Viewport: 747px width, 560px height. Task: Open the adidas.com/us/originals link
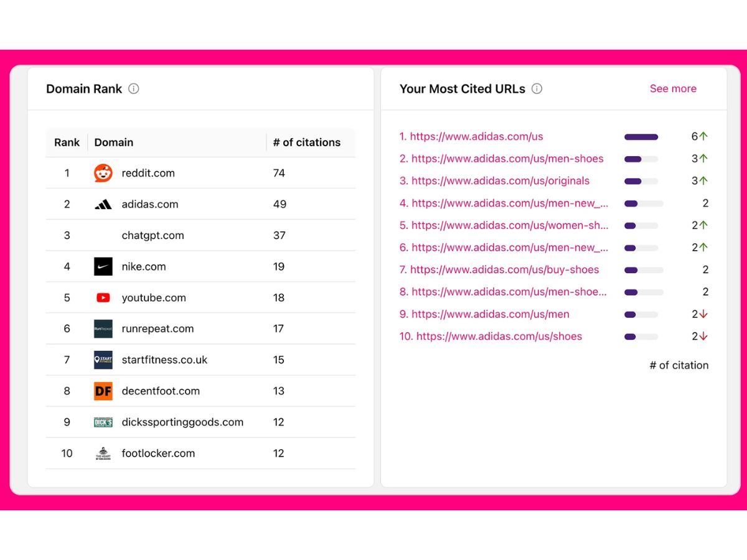[495, 181]
